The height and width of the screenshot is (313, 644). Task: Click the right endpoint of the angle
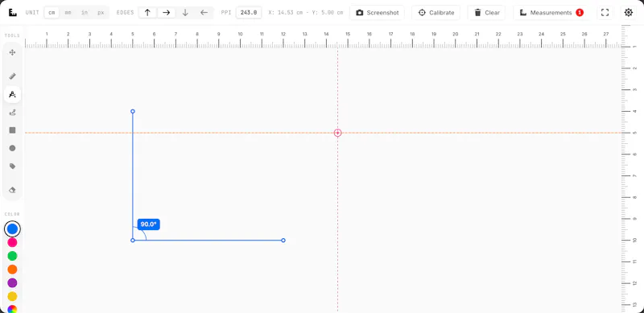283,241
